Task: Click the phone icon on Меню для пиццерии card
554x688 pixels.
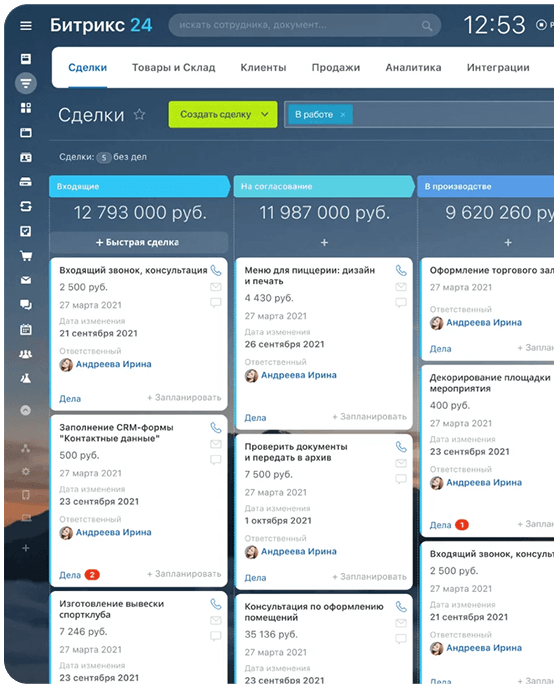Action: (x=401, y=270)
